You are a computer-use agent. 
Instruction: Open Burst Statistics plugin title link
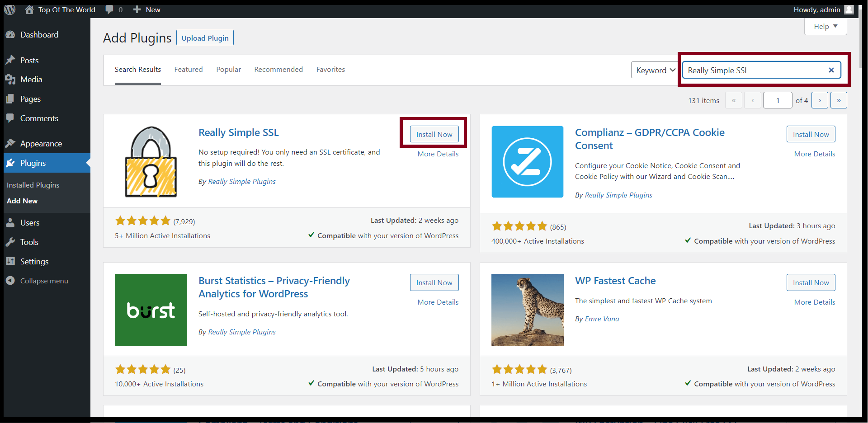coord(274,287)
